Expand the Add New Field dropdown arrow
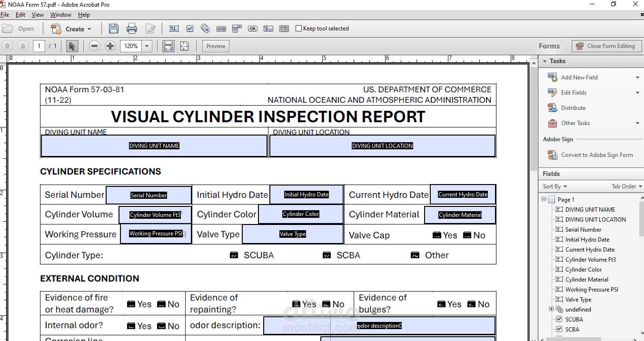The height and width of the screenshot is (341, 644). (x=638, y=78)
